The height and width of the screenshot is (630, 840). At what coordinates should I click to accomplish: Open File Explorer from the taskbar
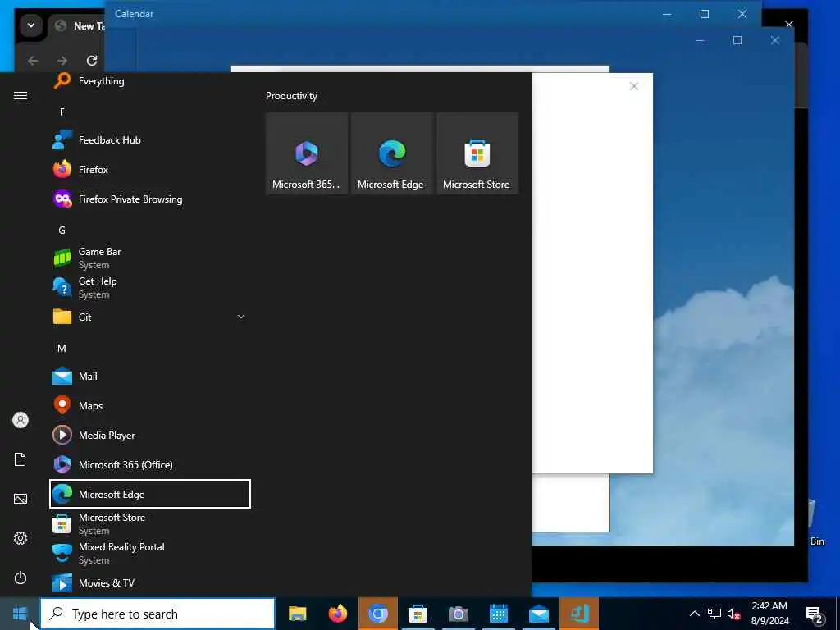tap(297, 614)
